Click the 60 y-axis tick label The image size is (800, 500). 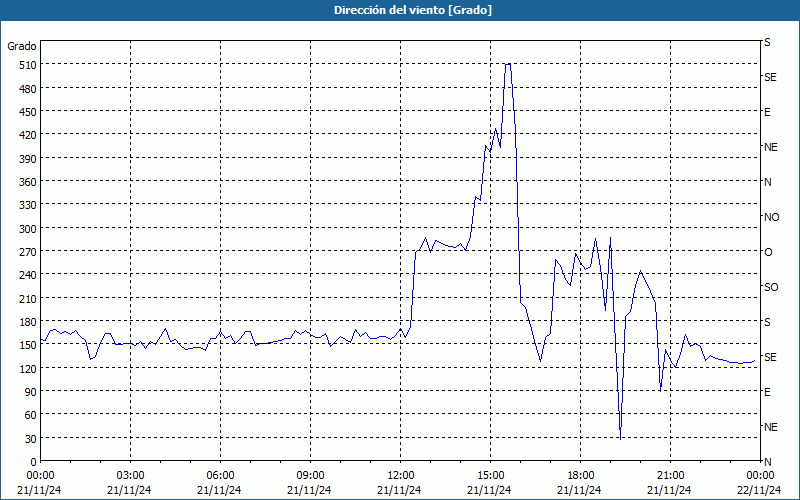click(x=31, y=415)
